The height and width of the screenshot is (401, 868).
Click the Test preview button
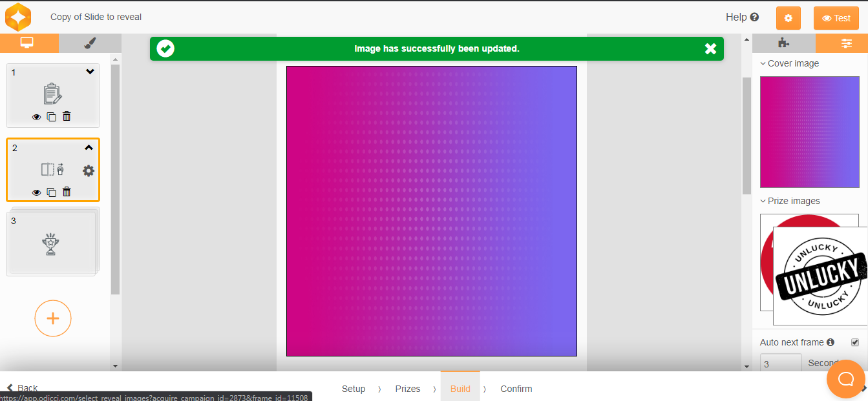(x=836, y=18)
